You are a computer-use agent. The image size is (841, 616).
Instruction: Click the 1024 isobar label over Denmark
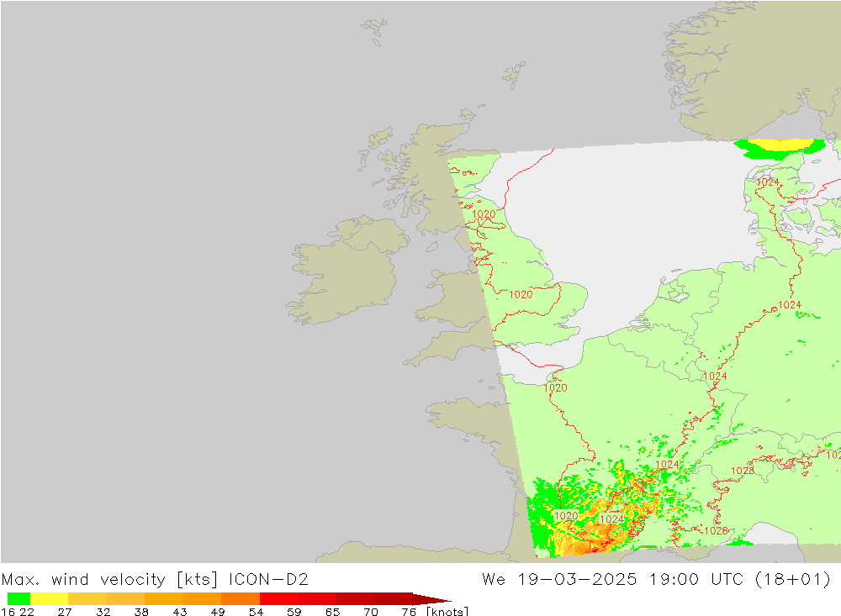(768, 182)
